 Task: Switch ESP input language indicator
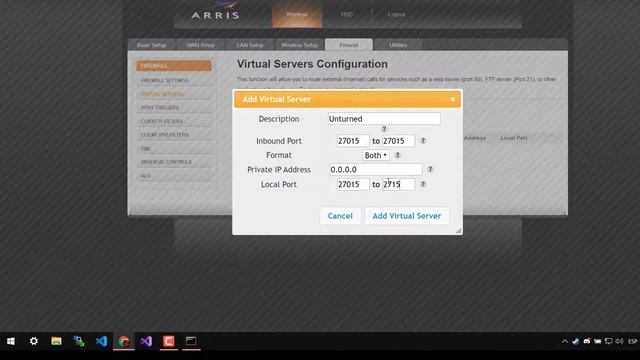pos(633,341)
